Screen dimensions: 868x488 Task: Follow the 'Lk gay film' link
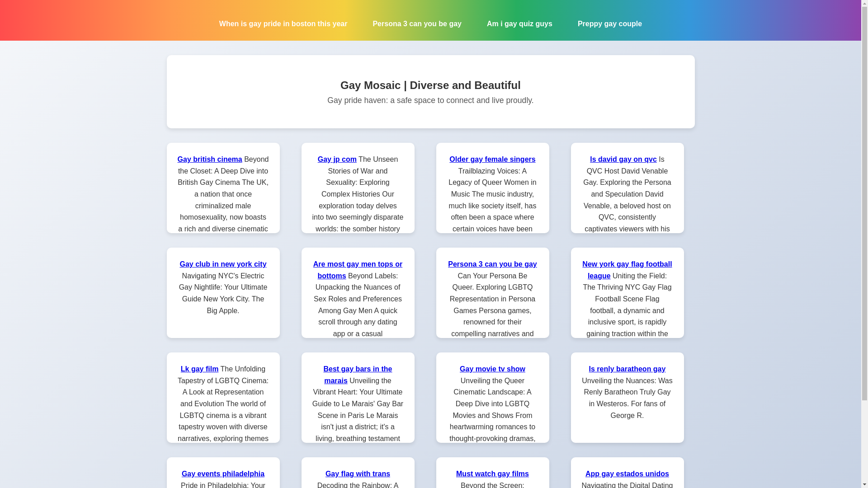[199, 369]
